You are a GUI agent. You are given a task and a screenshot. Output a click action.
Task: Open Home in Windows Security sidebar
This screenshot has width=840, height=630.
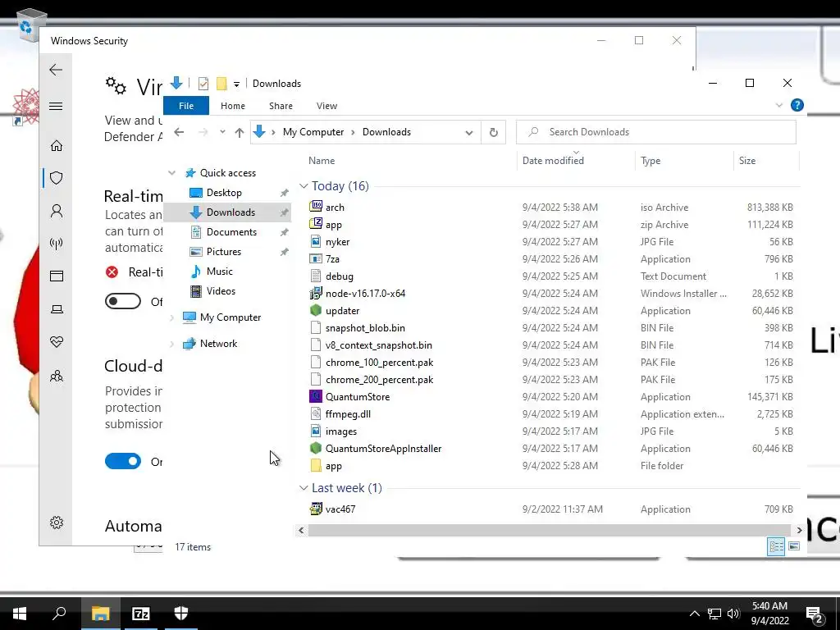57,146
